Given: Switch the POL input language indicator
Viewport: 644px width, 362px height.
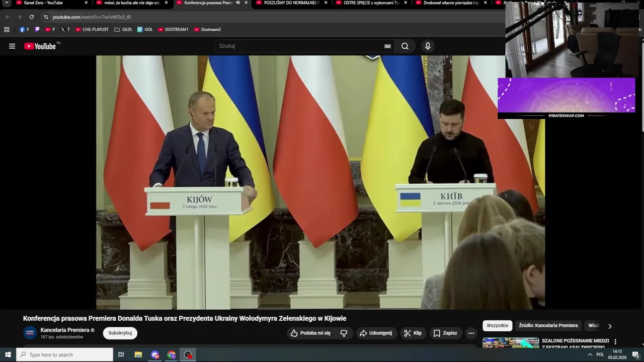Looking at the screenshot, I should click(600, 354).
